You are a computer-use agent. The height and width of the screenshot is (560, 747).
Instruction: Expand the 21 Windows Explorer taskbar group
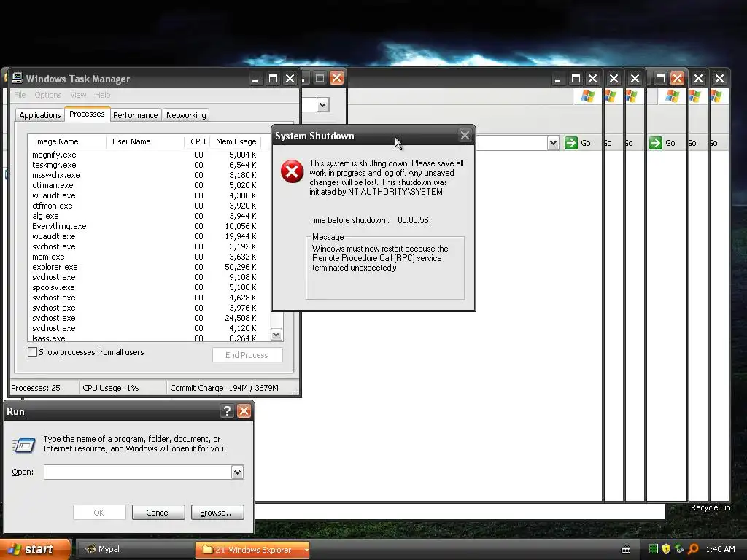306,550
